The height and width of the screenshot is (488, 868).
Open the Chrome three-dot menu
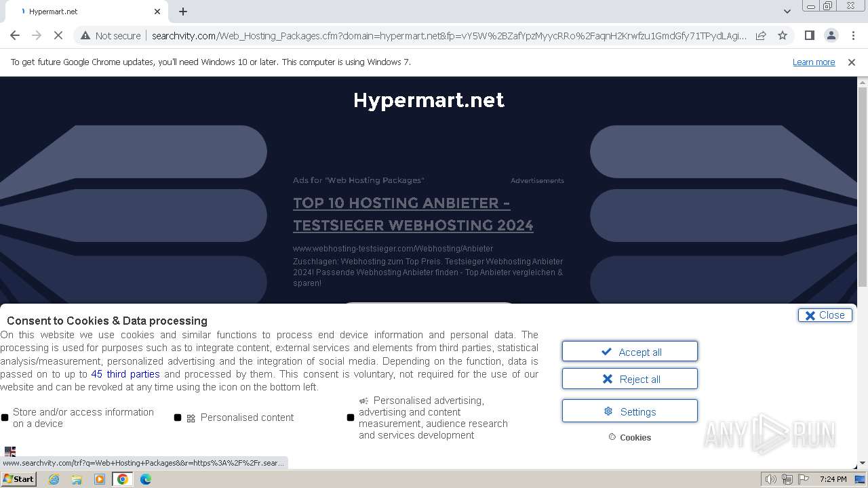853,35
